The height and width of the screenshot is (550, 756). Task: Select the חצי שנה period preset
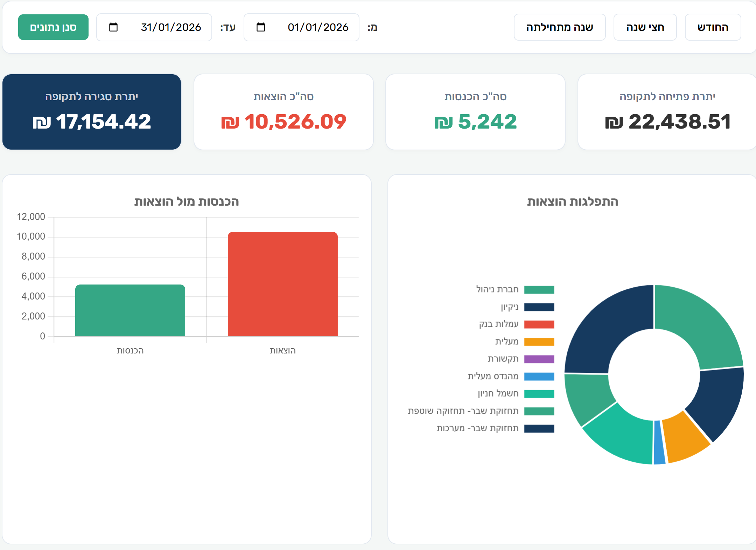tap(645, 27)
